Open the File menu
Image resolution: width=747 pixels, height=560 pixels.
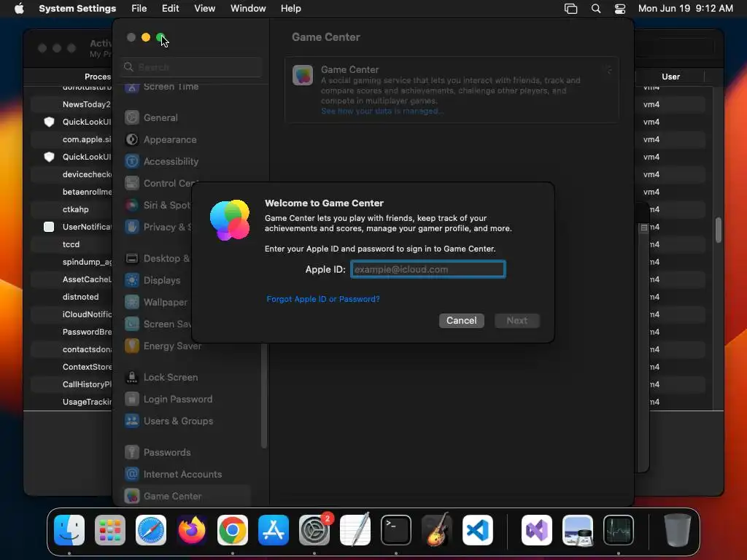(x=139, y=9)
